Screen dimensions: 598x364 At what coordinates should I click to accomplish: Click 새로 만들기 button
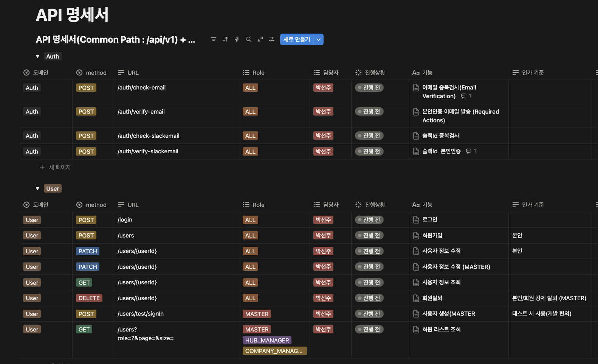coord(297,39)
